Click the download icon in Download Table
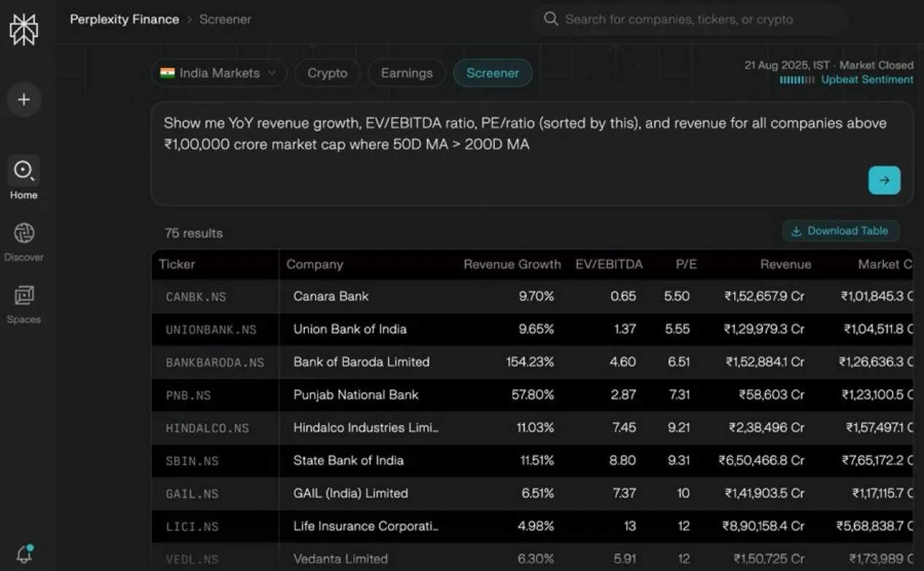The height and width of the screenshot is (571, 924). [796, 231]
